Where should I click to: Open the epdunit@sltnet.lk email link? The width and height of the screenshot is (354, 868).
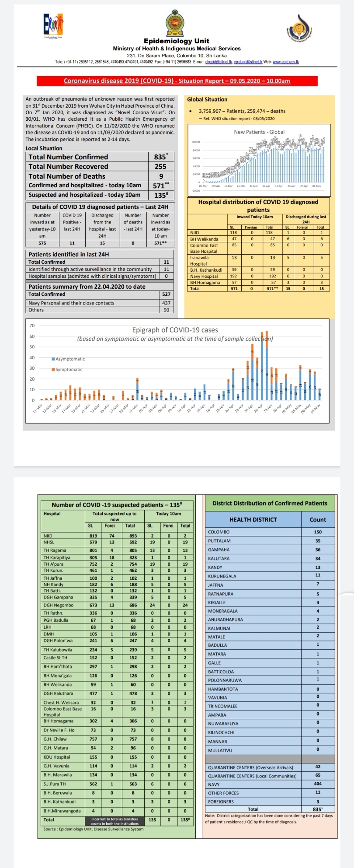[x=248, y=62]
